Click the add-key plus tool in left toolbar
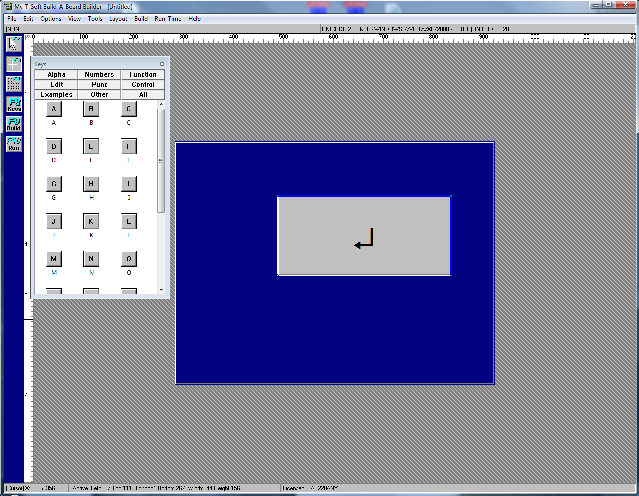Screen dimensions: 639x496 click(14, 64)
